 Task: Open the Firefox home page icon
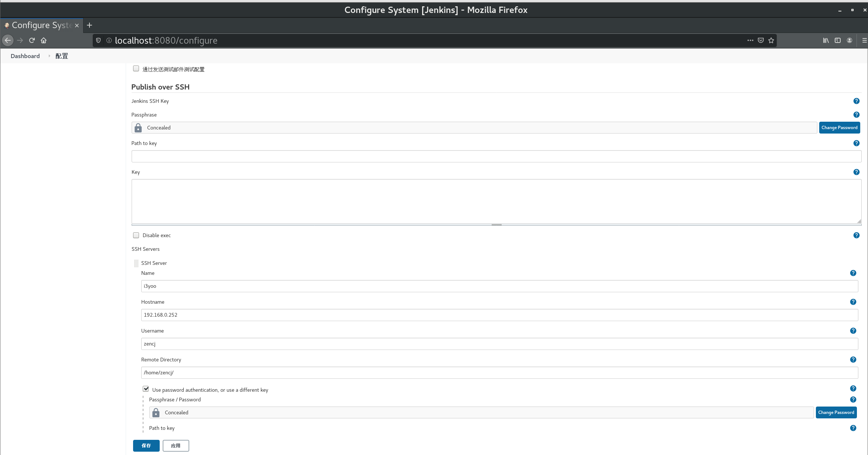tap(44, 40)
